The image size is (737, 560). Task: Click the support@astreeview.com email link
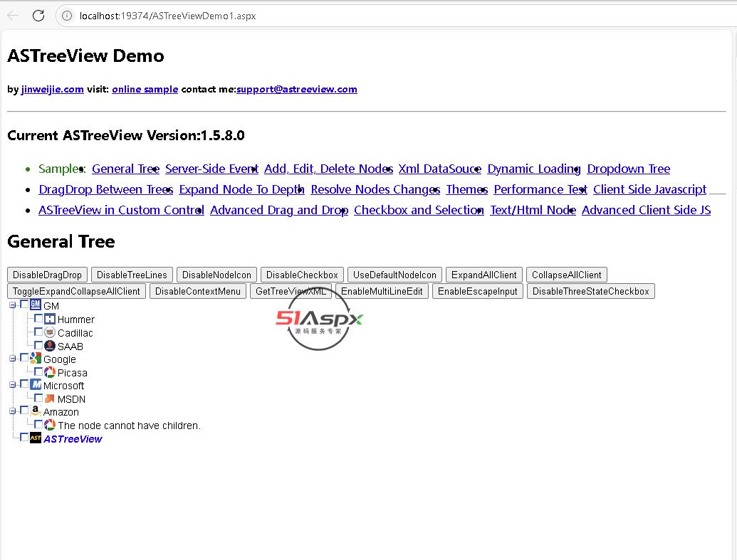[x=297, y=89]
